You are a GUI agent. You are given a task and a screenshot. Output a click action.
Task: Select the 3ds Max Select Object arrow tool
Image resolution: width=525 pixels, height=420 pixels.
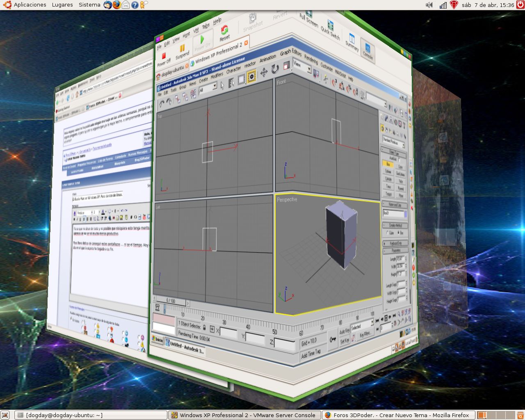pyautogui.click(x=222, y=85)
